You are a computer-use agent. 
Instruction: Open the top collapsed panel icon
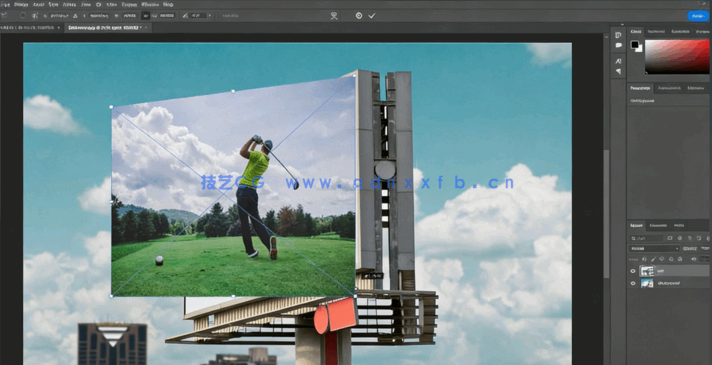618,35
